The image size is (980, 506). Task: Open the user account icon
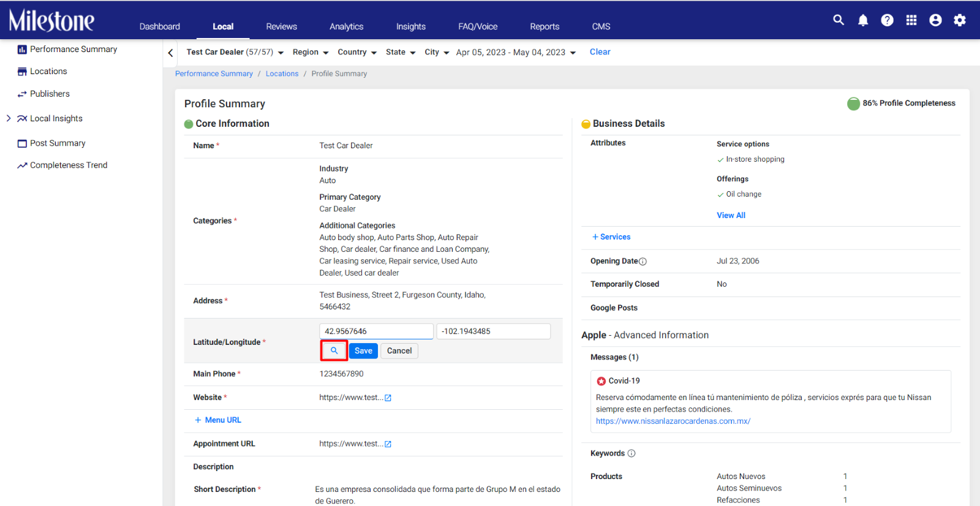pos(935,20)
